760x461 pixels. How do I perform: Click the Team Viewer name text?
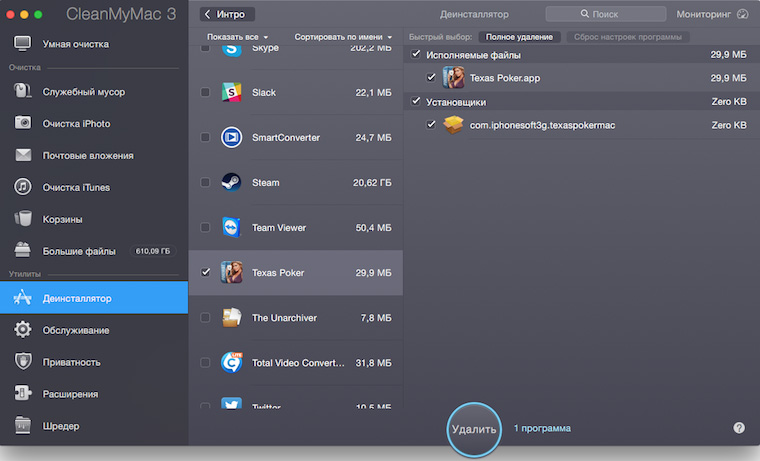pos(279,227)
